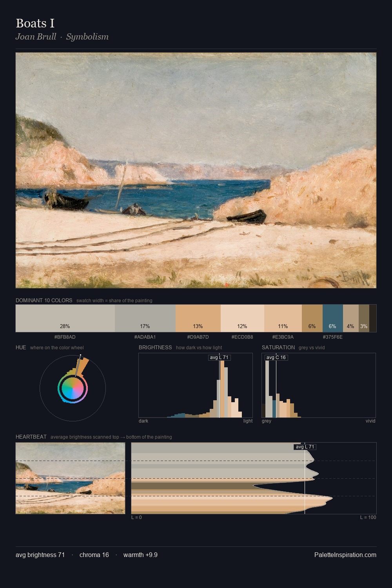Click the 'avg L 71' brightness histogram label

[x=219, y=358]
